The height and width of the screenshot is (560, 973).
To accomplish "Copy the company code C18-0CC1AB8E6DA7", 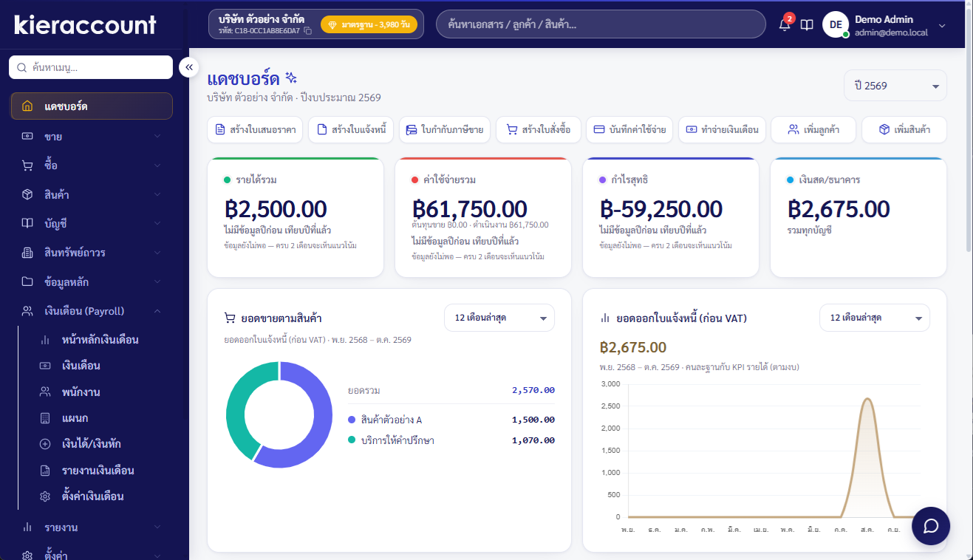I will tap(308, 31).
